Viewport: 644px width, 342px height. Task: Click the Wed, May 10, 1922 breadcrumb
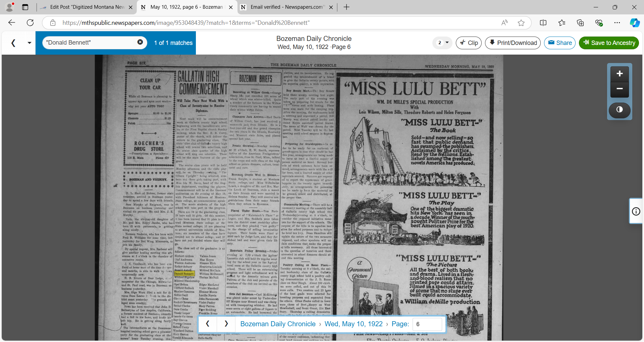tap(353, 324)
